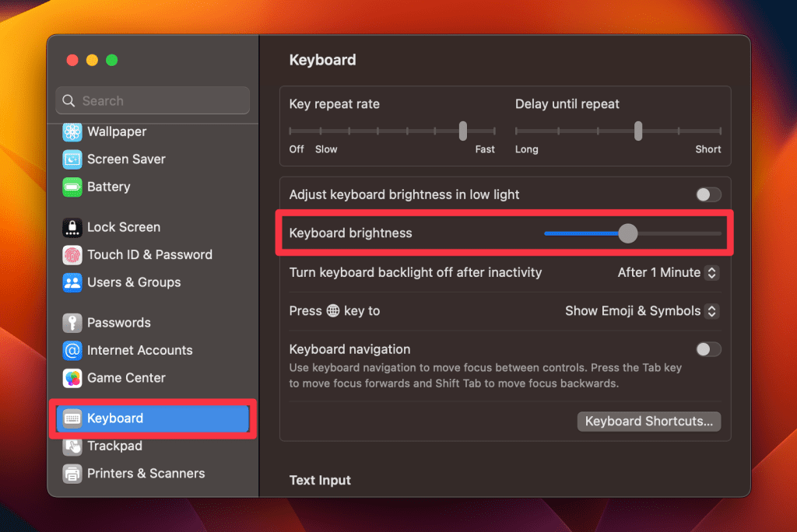Screen dimensions: 797x532
Task: Open Printers & Scanners in the sidebar
Action: point(146,474)
